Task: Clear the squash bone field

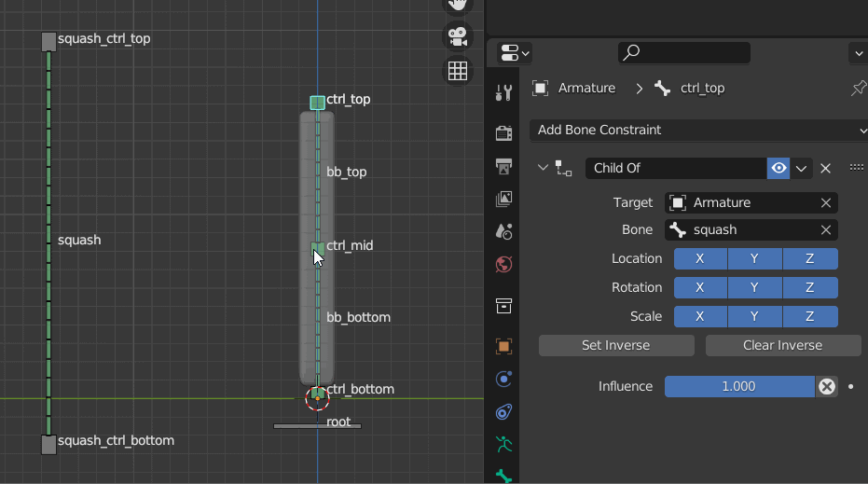Action: coord(826,229)
